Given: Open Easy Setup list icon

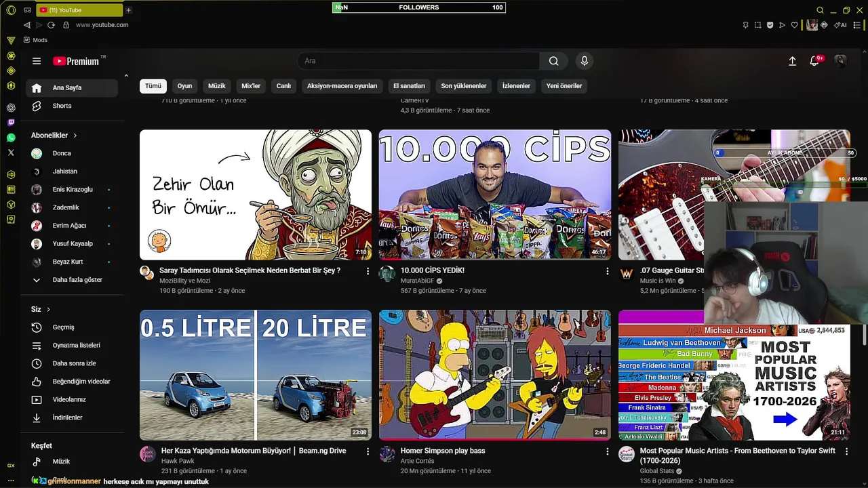Looking at the screenshot, I should tap(857, 25).
